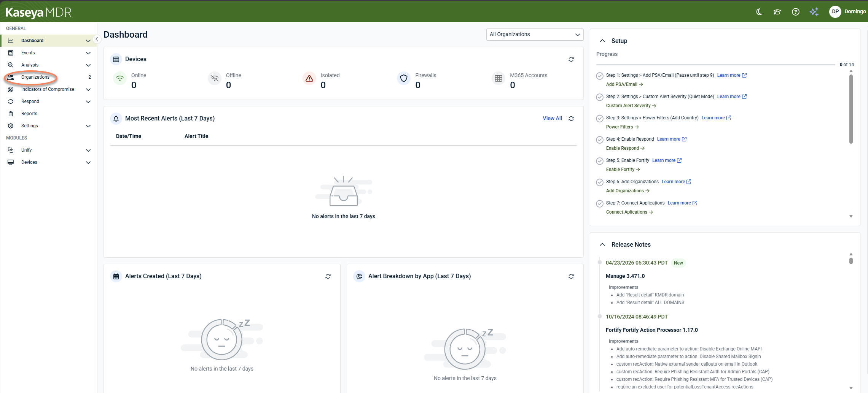Open external link icon for Step 7 Learn more
The width and height of the screenshot is (868, 393).
tap(695, 203)
